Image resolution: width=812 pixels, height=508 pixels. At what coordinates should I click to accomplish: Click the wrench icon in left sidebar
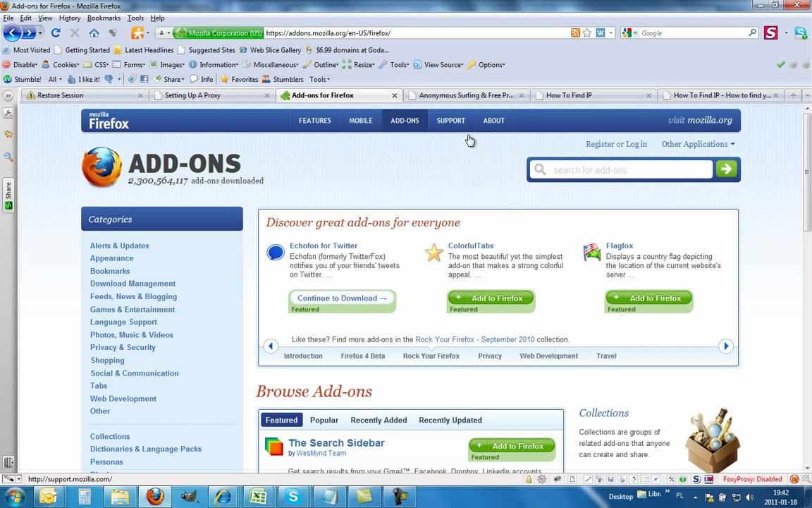click(8, 113)
